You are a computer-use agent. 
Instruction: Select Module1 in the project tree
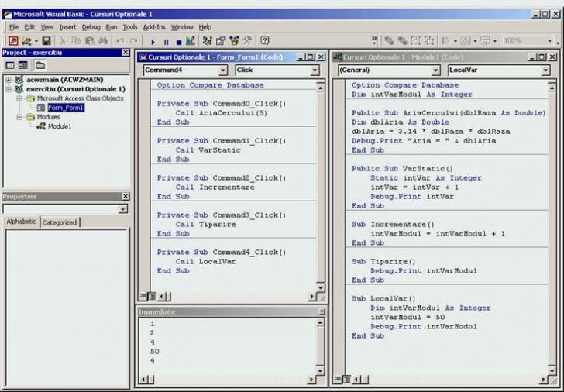click(60, 126)
